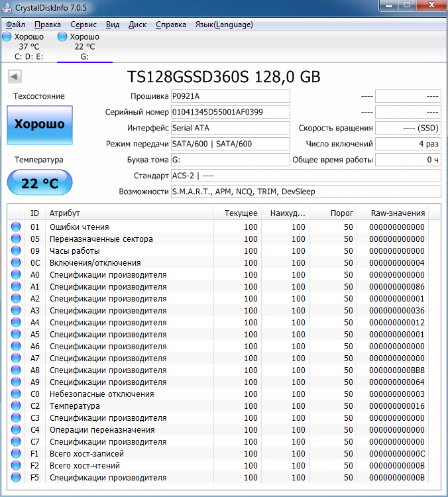Click status icon of row 01 Ошибки чтения
The height and width of the screenshot is (497, 448).
click(16, 227)
